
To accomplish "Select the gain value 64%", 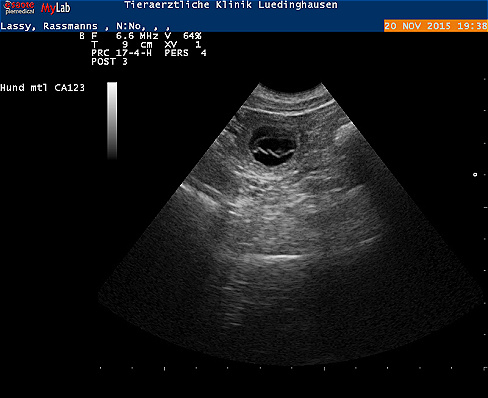I will click(192, 36).
